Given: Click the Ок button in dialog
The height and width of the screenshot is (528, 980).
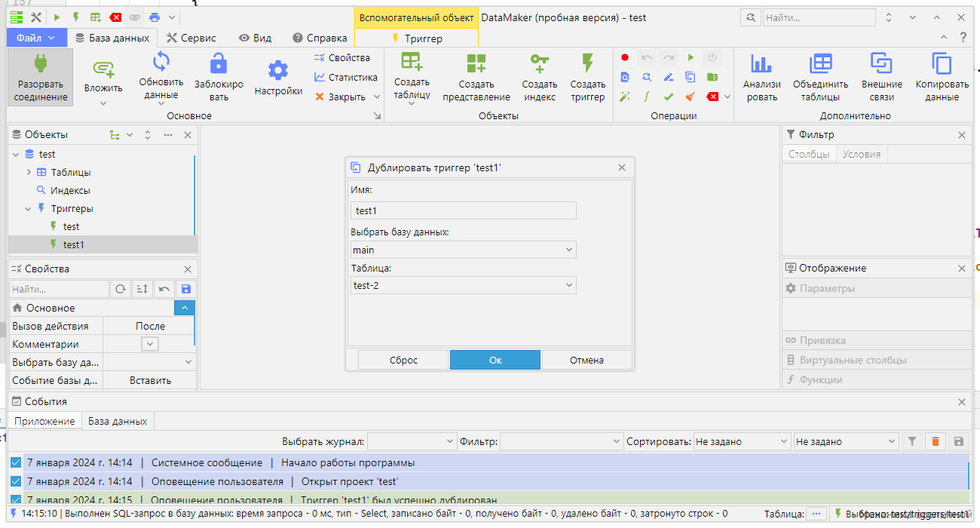Looking at the screenshot, I should [x=495, y=360].
